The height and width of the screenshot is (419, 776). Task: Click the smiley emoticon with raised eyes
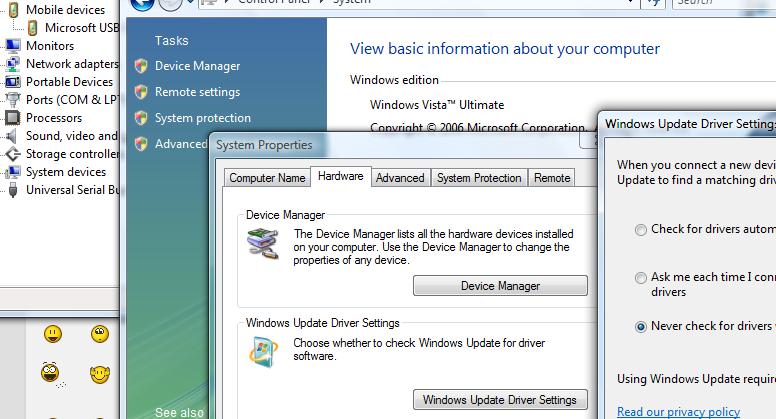100,334
